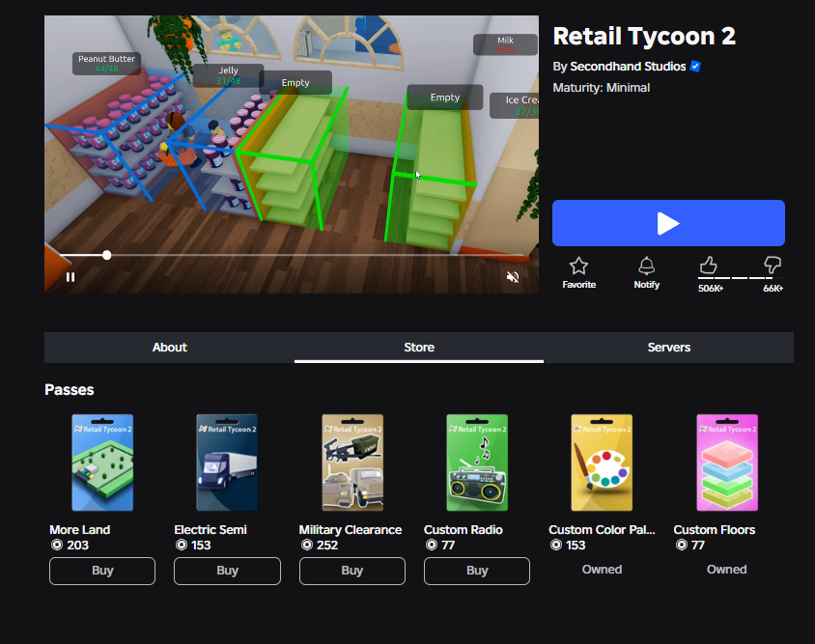This screenshot has width=815, height=644.
Task: Dislike the game with thumbs down
Action: (x=773, y=266)
